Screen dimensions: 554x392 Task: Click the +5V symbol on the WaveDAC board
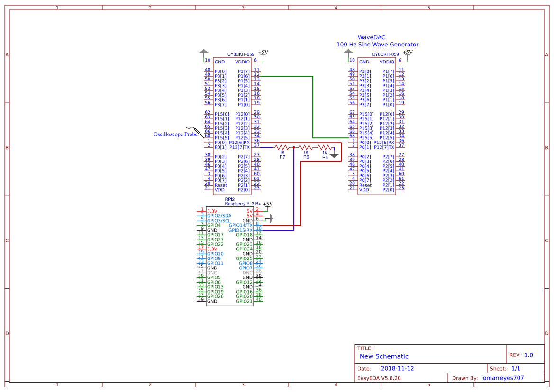(407, 53)
